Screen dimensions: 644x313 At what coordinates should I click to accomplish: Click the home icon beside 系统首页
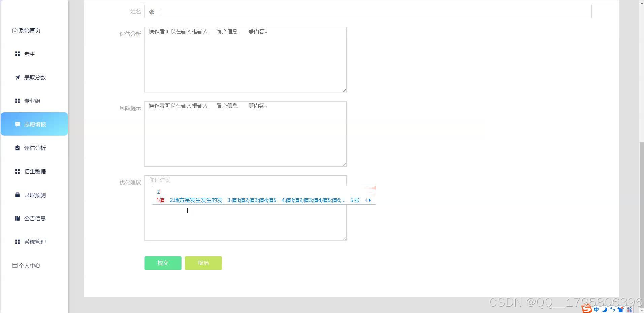[x=15, y=30]
